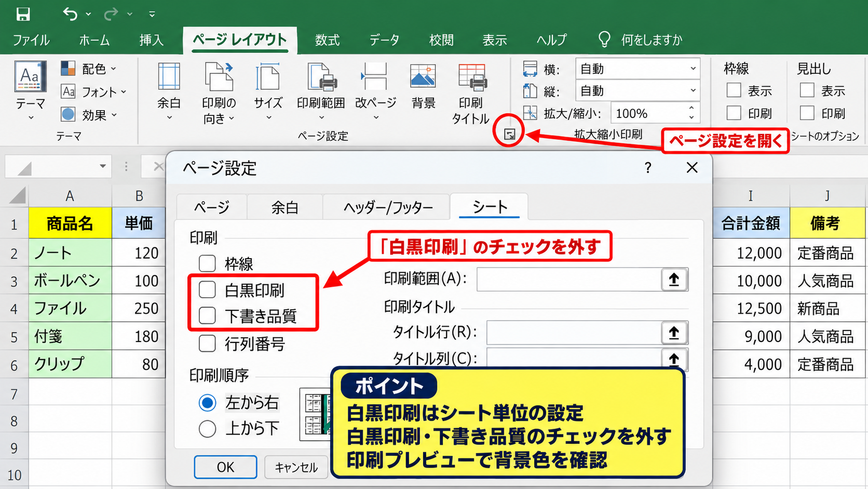Open the ページ設定 dialog launcher icon
Screen dimensions: 868x489
click(x=510, y=135)
